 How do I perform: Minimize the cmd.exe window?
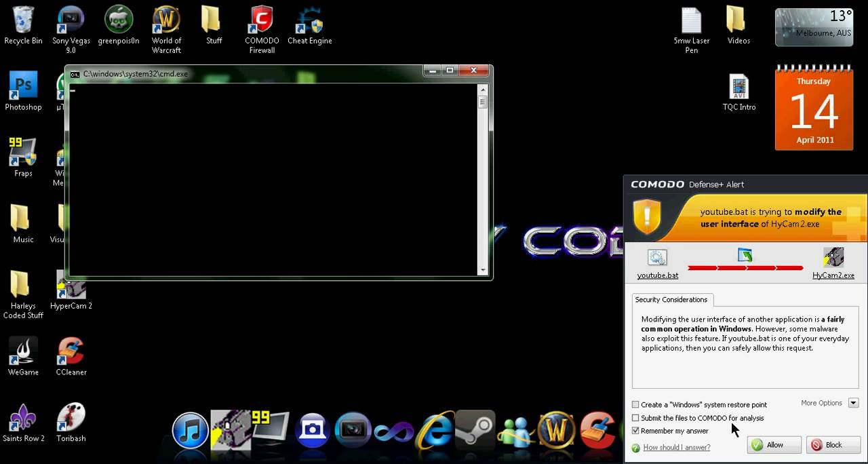click(x=433, y=71)
